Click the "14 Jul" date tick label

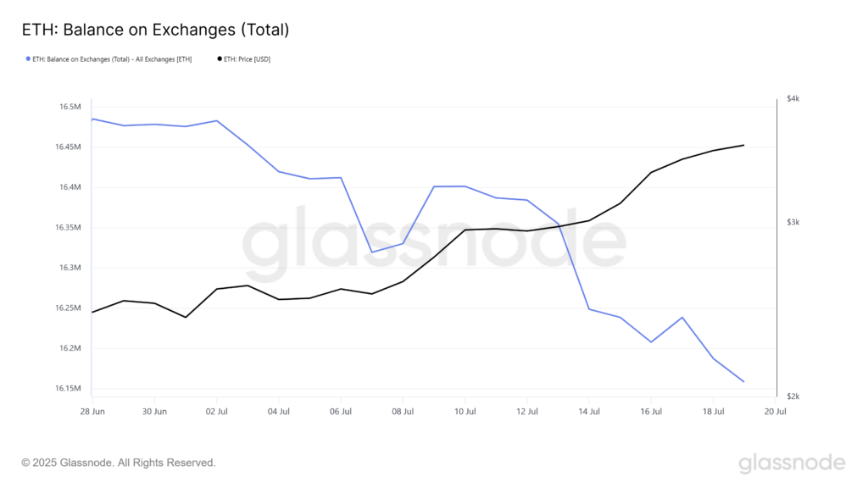click(x=589, y=412)
